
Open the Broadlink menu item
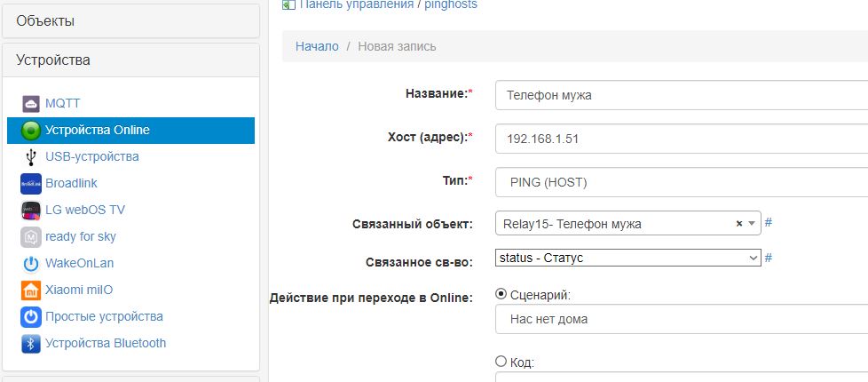(71, 183)
